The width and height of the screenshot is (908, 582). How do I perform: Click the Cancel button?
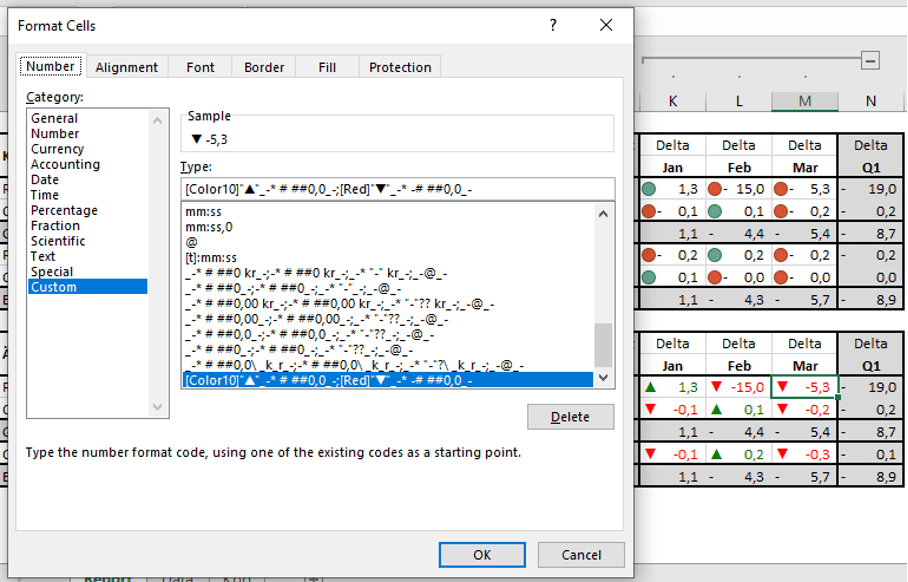pyautogui.click(x=581, y=555)
